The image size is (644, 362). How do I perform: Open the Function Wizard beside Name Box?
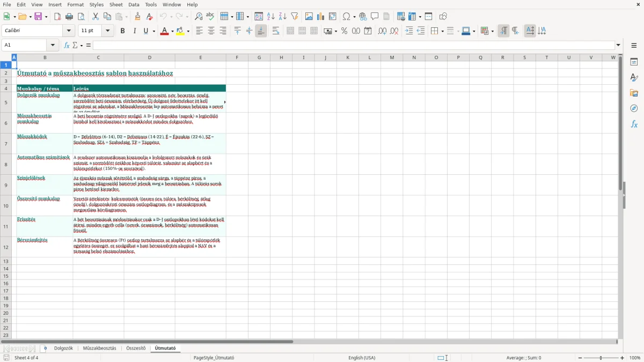coord(67,45)
